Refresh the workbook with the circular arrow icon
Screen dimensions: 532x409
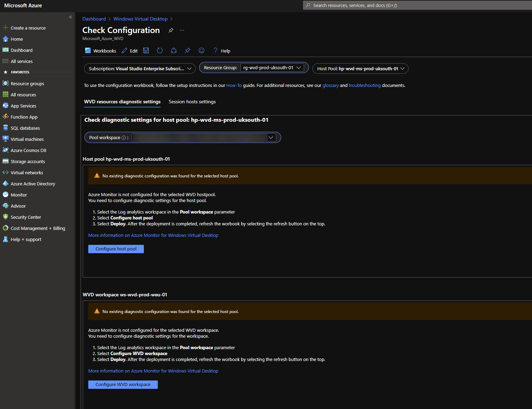160,50
